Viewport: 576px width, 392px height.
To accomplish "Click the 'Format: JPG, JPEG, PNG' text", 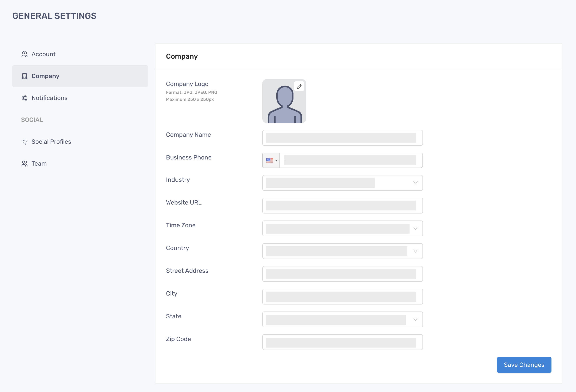I will tap(192, 92).
